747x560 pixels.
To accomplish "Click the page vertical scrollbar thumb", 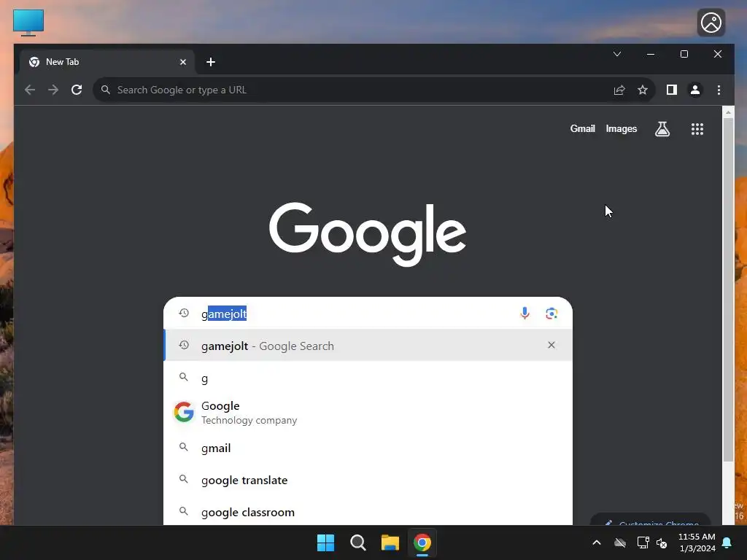I will tap(727, 289).
